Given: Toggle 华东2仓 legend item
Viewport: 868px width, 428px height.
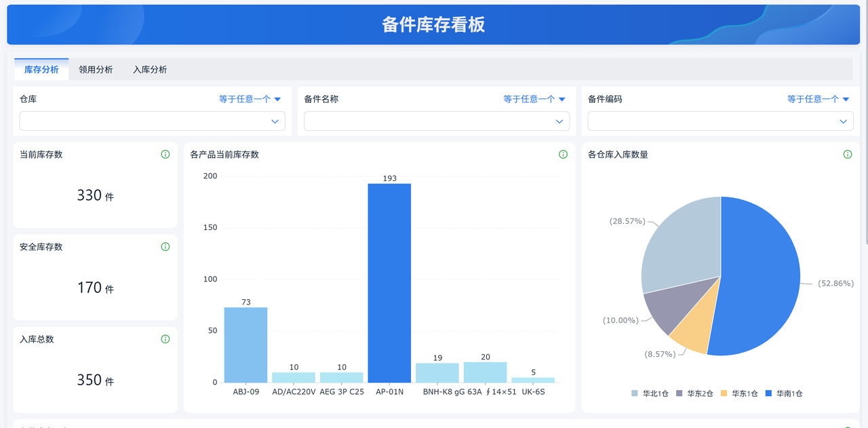Looking at the screenshot, I should pos(696,393).
